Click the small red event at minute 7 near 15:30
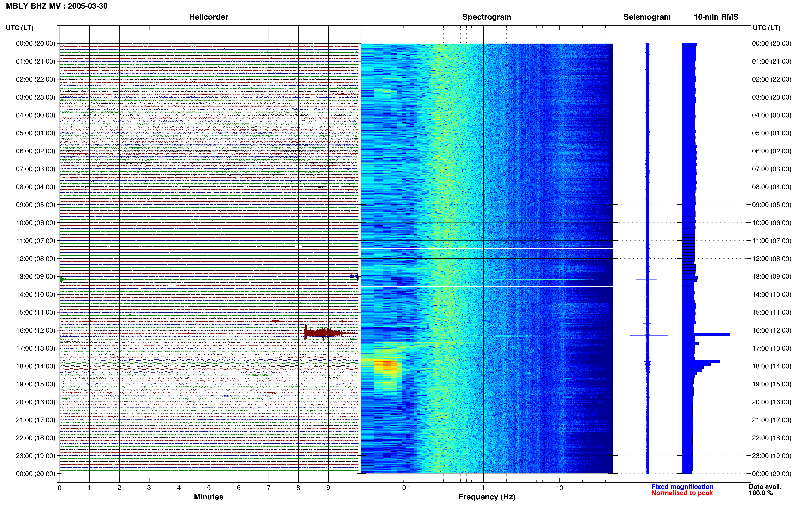Viewport: 812px width, 508px height. (276, 321)
